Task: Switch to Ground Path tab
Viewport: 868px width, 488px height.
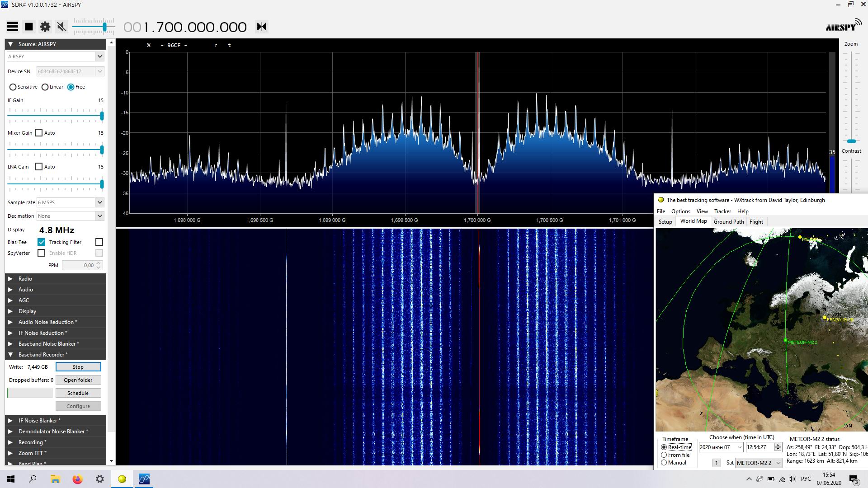Action: click(x=729, y=222)
